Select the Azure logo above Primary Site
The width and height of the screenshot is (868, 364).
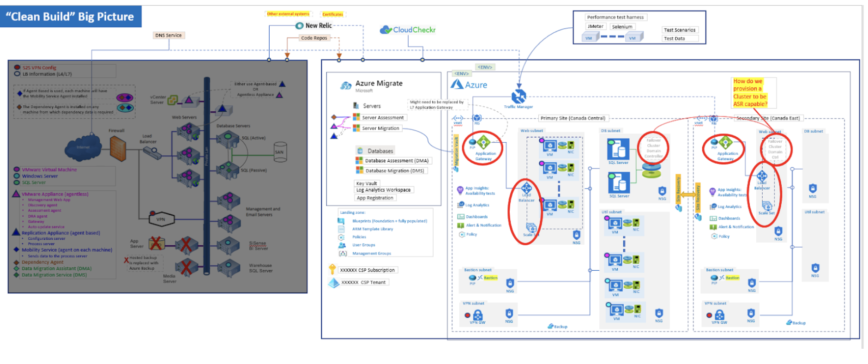click(469, 85)
